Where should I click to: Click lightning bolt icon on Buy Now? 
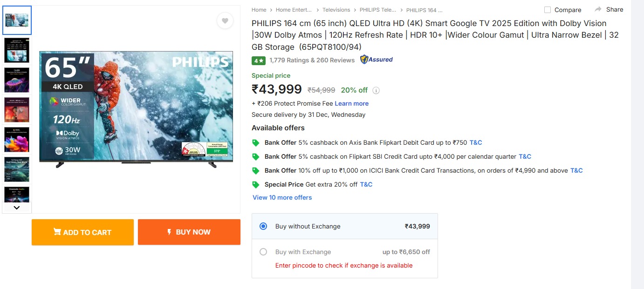(169, 232)
